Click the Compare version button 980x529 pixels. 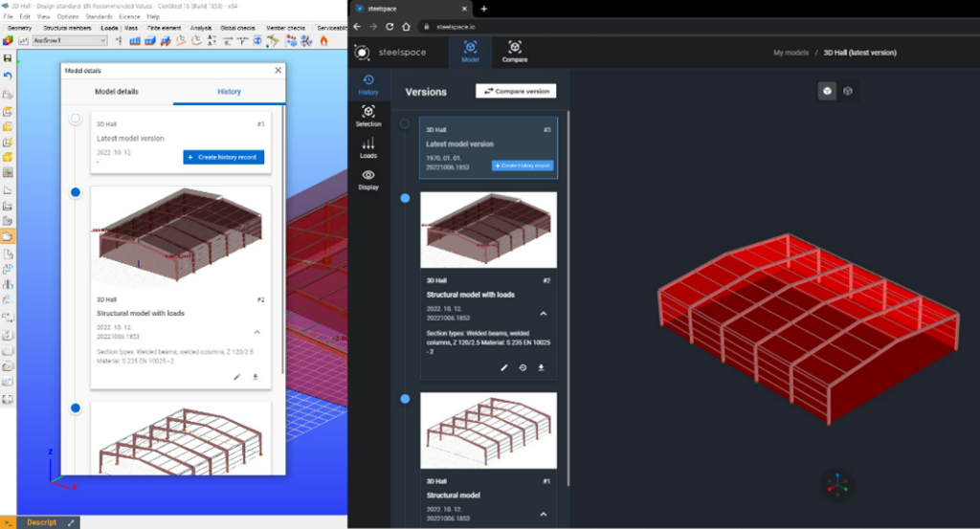pyautogui.click(x=516, y=91)
